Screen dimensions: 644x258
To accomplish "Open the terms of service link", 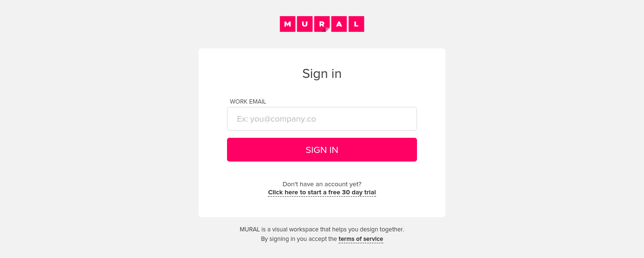I will 360,239.
